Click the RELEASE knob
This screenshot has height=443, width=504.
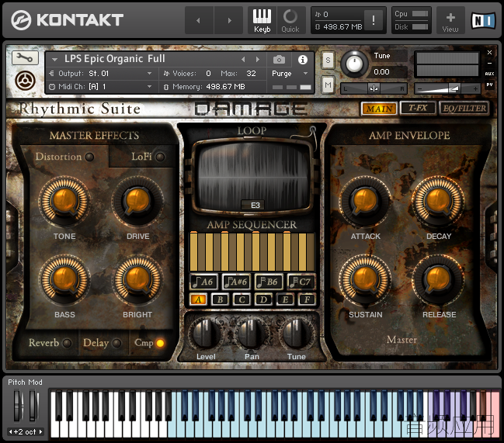tap(438, 279)
